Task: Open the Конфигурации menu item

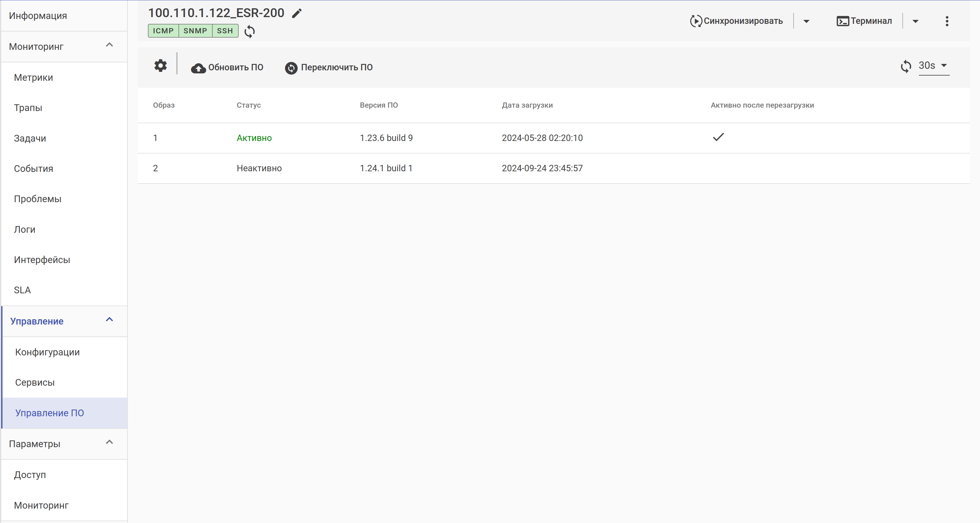Action: (48, 352)
